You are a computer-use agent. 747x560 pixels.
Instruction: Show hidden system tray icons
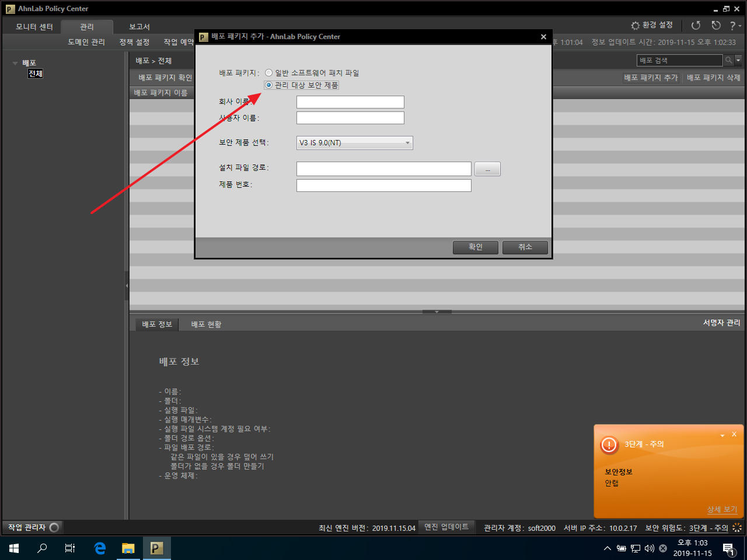click(x=607, y=548)
